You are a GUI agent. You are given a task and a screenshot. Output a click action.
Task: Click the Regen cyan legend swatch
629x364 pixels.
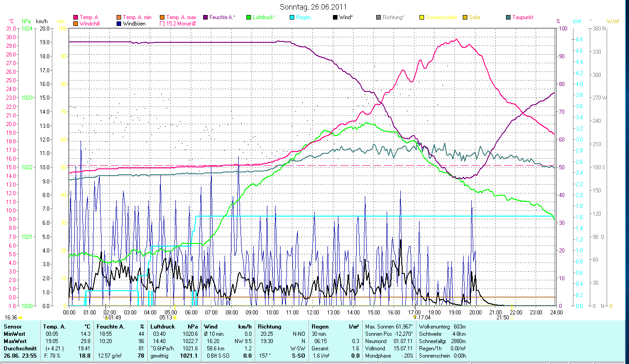point(291,17)
